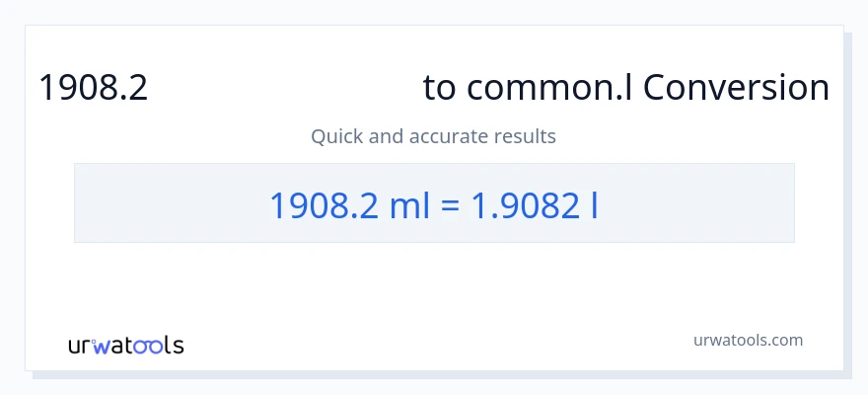Click the 'Quick and accurate results' subtitle
This screenshot has width=868, height=395.
click(x=433, y=136)
